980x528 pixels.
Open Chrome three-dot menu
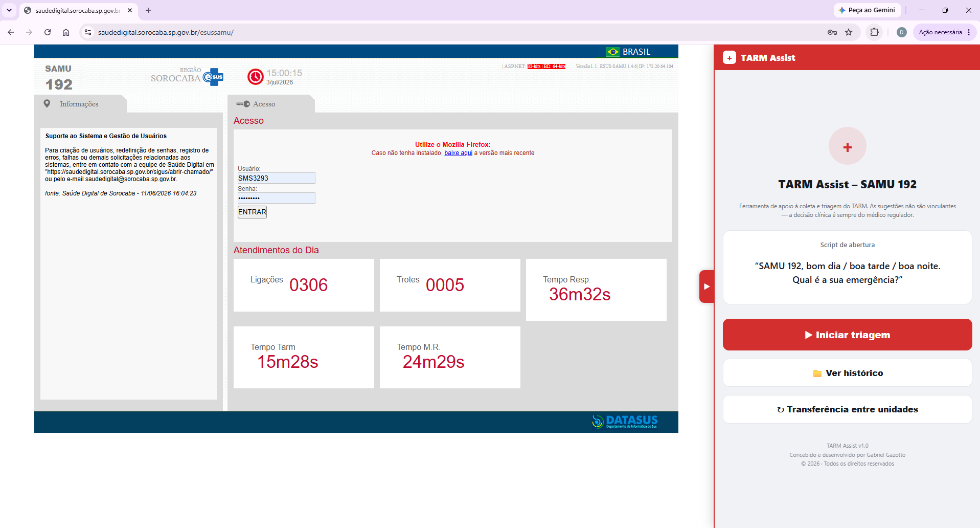[969, 32]
